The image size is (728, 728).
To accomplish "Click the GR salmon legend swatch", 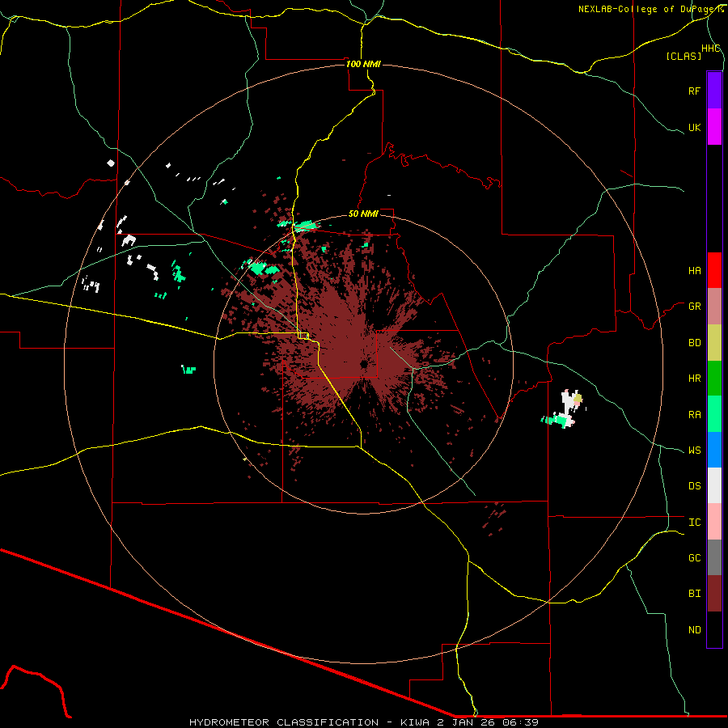I will click(x=714, y=307).
